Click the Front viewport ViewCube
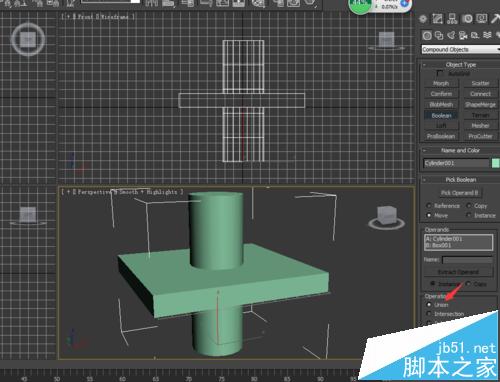Screen dimensions: 500x382 pyautogui.click(x=386, y=41)
